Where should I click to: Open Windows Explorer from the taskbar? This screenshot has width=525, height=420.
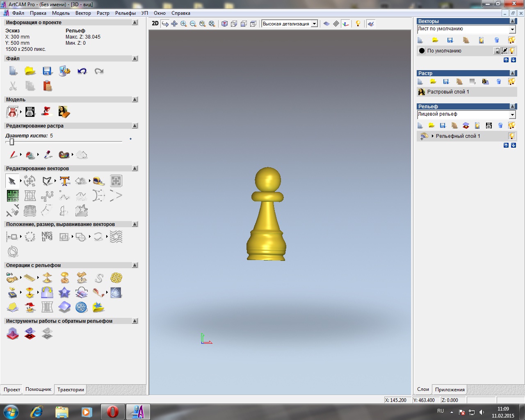(62, 411)
